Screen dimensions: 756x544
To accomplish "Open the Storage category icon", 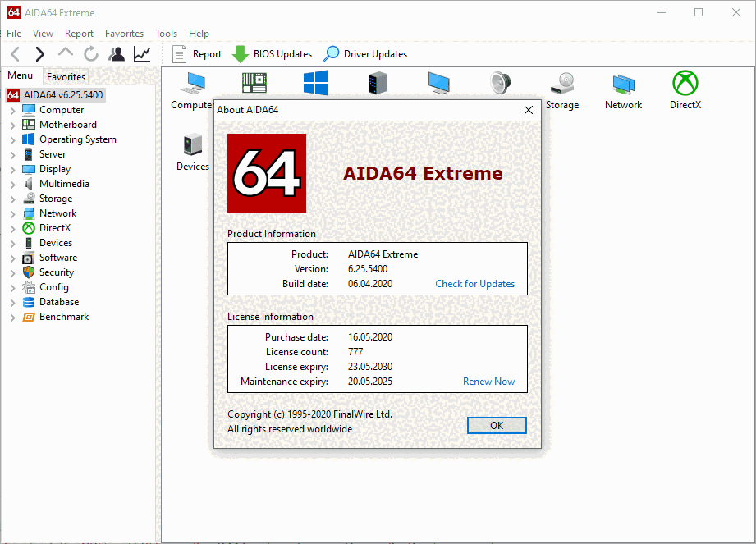I will (x=561, y=86).
